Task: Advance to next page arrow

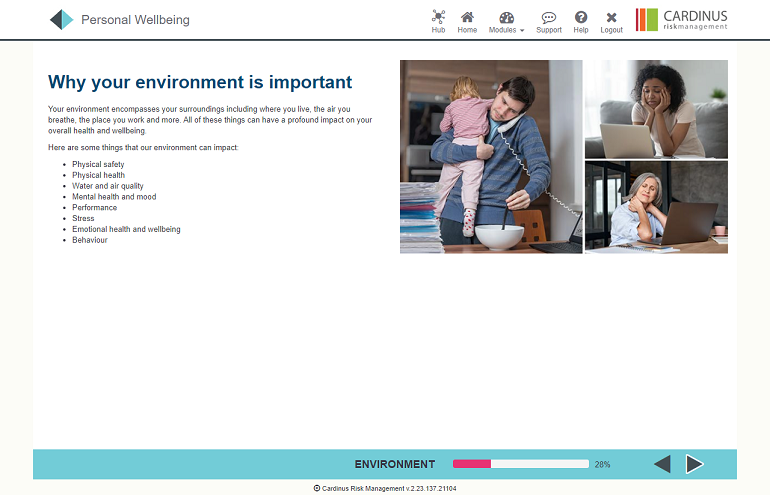Action: coord(694,464)
